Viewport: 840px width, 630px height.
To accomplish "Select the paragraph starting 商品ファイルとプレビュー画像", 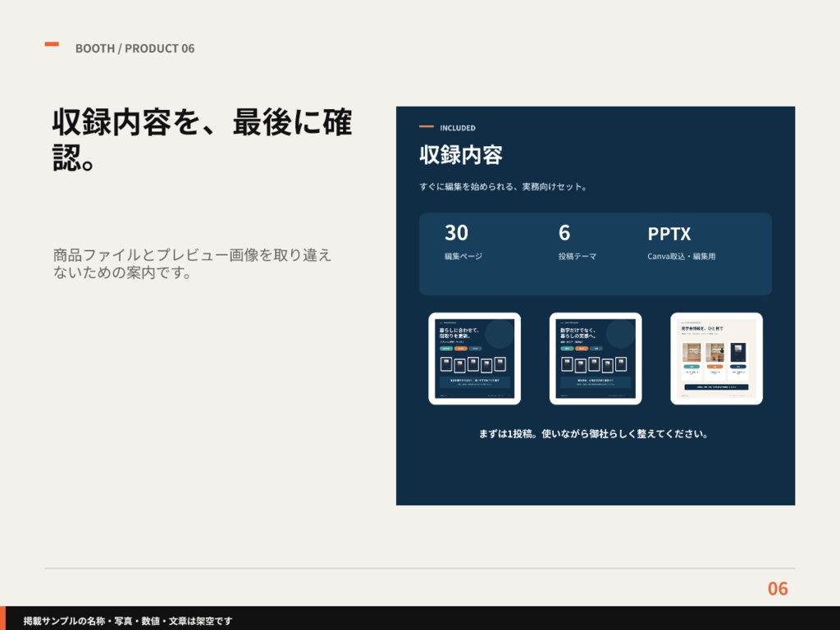I will (192, 263).
